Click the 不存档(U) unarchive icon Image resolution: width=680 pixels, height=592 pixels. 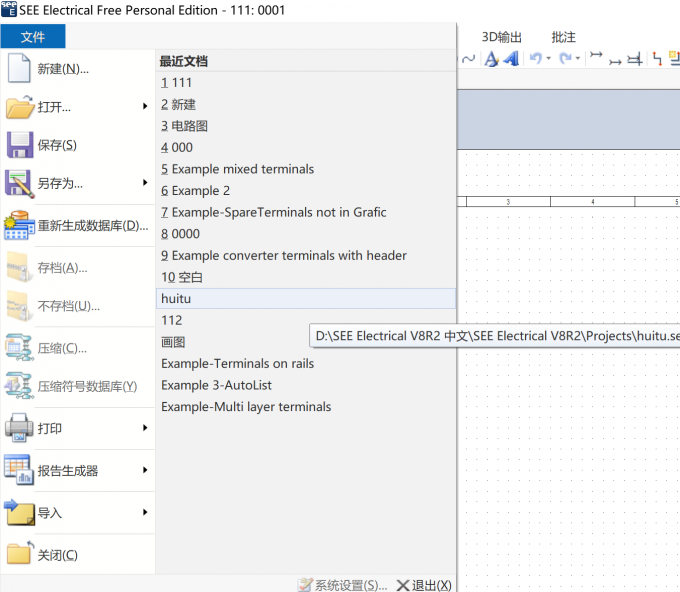tap(20, 306)
